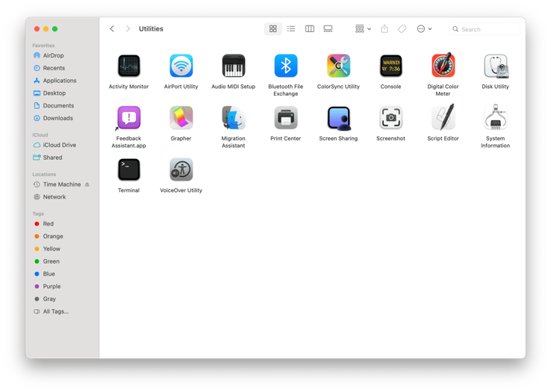Image resolution: width=551 pixels, height=392 pixels.
Task: Go back with the left chevron
Action: pos(112,29)
